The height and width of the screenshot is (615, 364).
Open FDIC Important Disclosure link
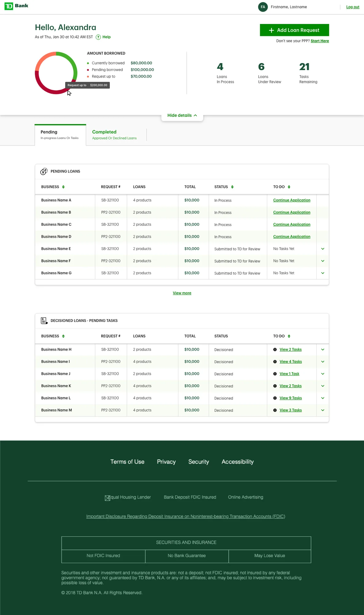point(186,517)
